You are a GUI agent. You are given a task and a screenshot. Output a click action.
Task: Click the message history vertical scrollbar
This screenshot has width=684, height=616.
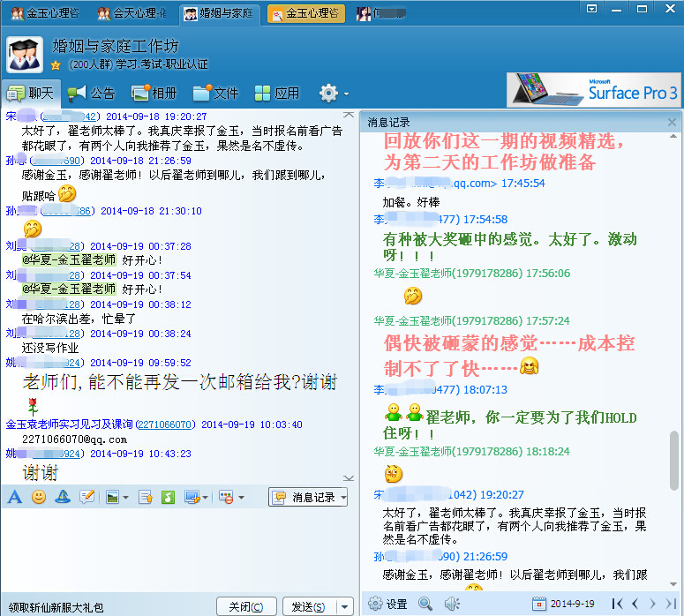click(x=675, y=459)
